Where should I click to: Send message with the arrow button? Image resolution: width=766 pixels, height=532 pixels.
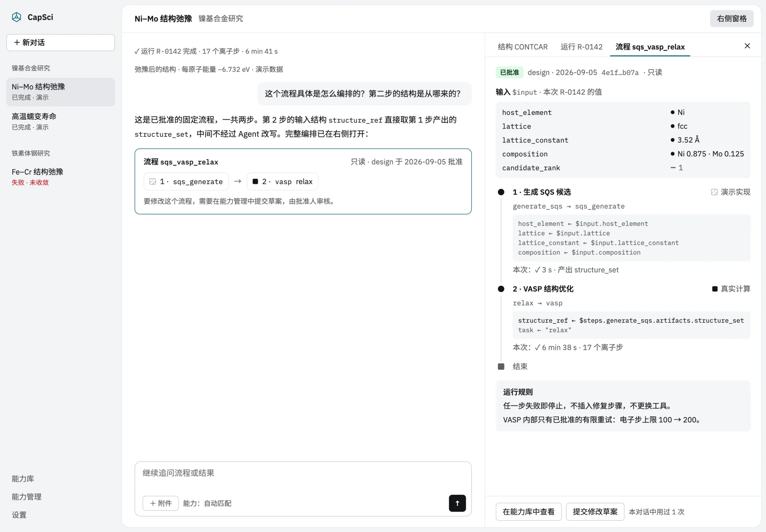(x=457, y=503)
